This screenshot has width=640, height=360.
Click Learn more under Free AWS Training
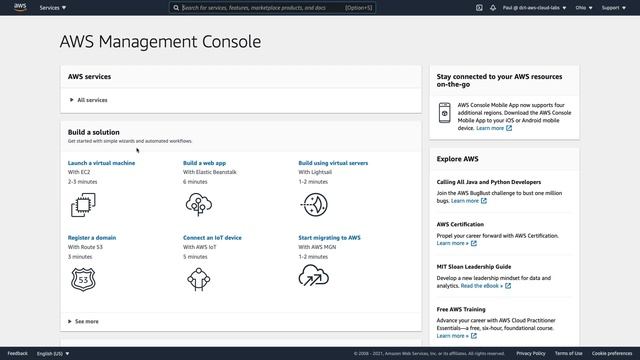pos(452,336)
